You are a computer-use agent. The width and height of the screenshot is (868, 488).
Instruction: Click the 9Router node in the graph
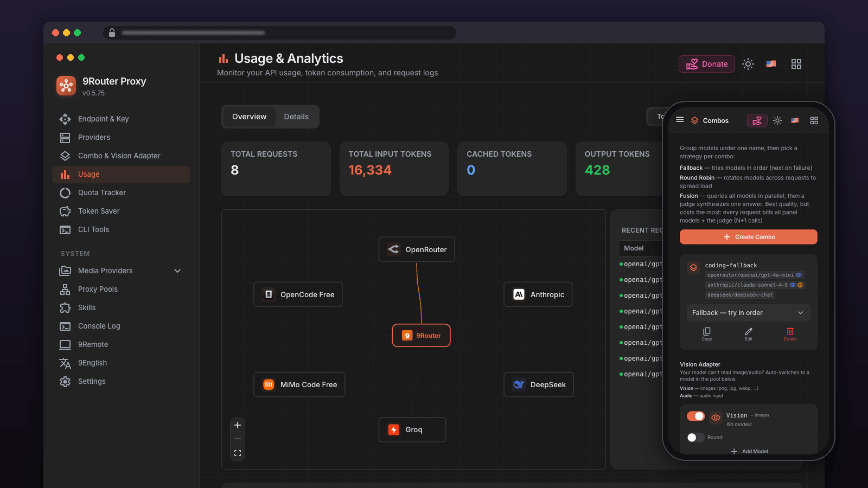(x=422, y=336)
